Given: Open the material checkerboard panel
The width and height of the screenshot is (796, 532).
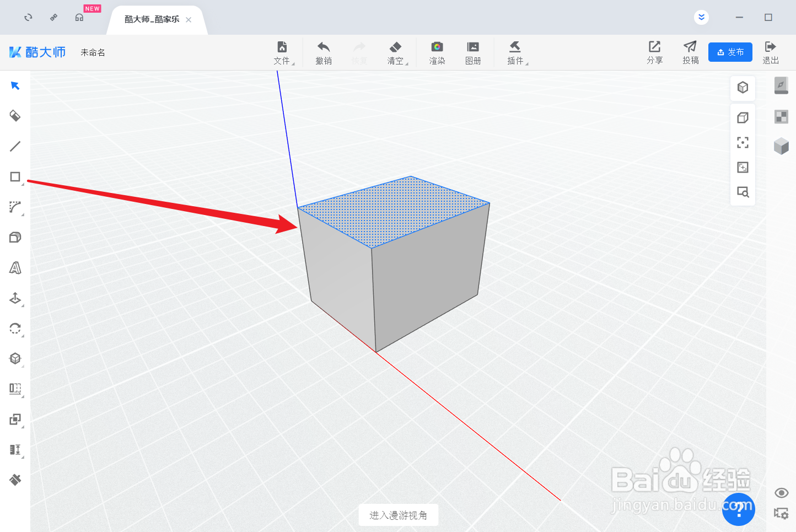Looking at the screenshot, I should [x=781, y=116].
